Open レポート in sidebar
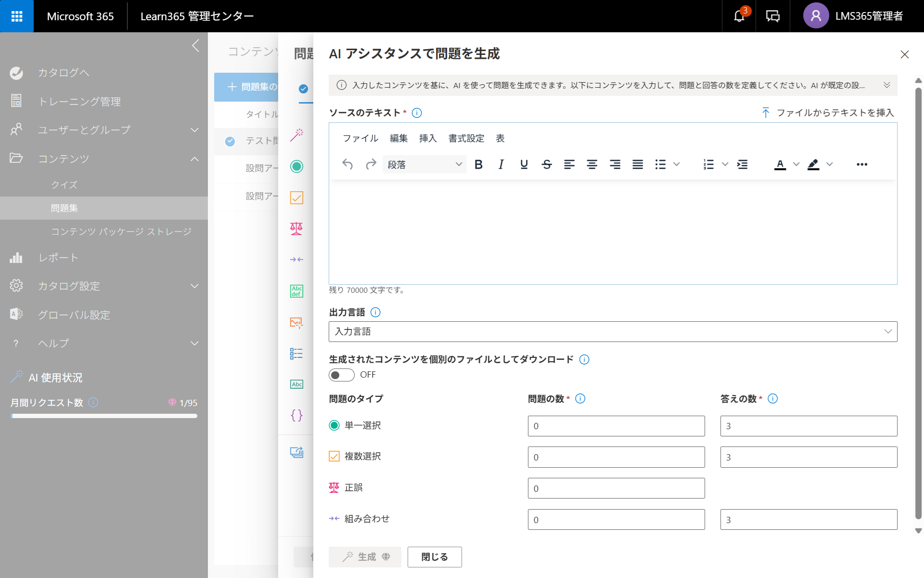This screenshot has width=924, height=578. click(x=58, y=258)
